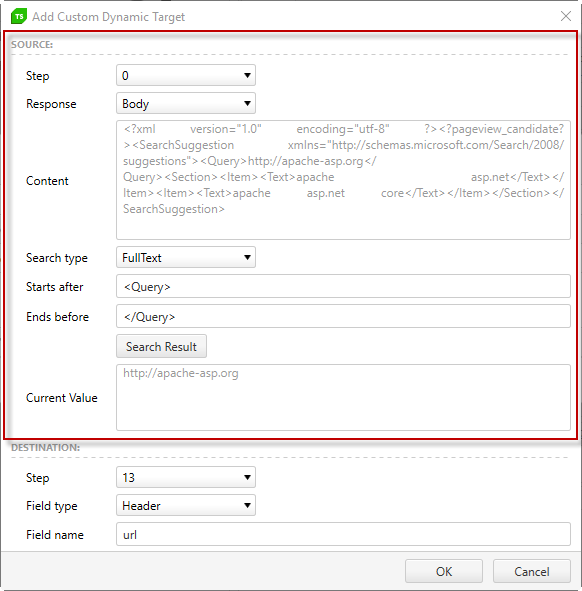Click the Add Custom Dynamic Target title text
This screenshot has width=582, height=591.
point(109,17)
